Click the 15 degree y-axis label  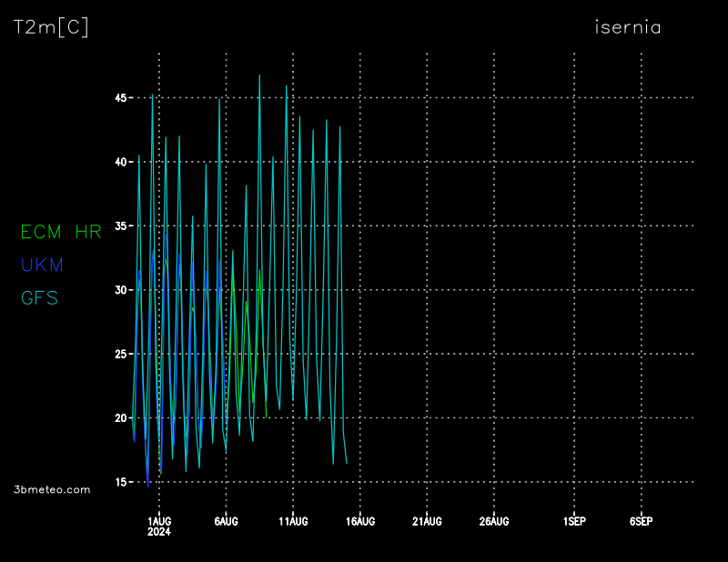[x=119, y=482]
